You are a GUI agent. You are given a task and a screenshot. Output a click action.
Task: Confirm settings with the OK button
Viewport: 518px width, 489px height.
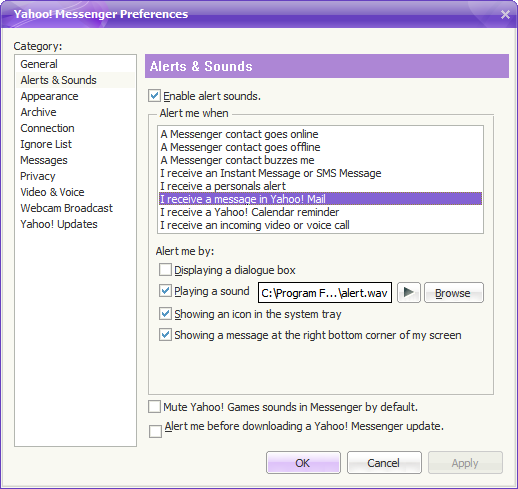pos(303,463)
